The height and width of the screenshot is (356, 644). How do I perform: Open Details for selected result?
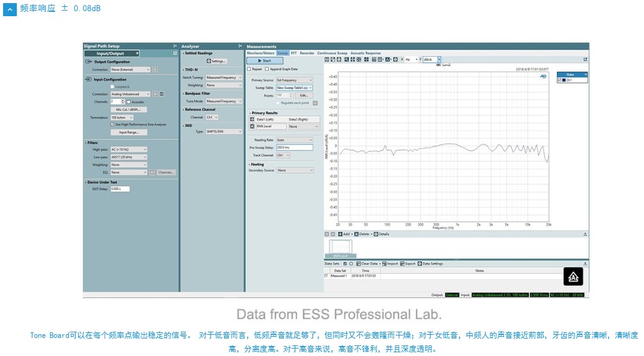[381, 234]
